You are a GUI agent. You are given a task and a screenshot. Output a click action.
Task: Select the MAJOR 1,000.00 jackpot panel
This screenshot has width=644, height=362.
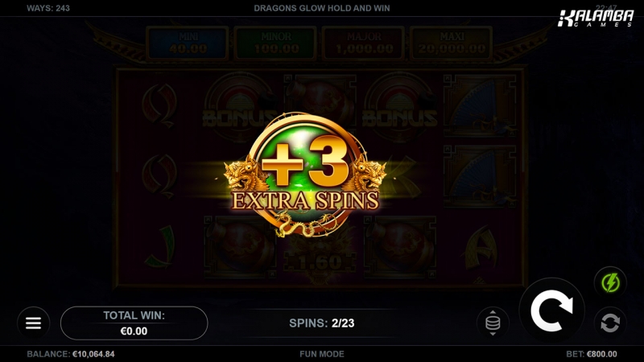click(x=364, y=44)
